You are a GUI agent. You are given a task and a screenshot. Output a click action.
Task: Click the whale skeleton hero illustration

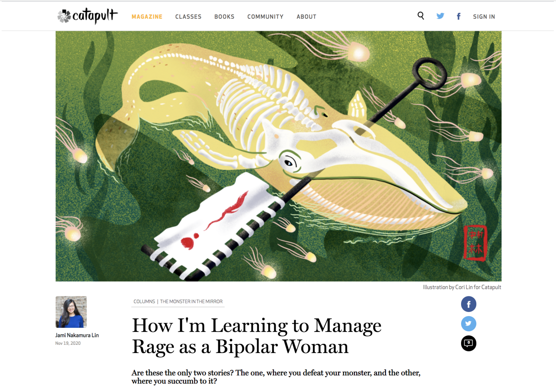coord(278,156)
